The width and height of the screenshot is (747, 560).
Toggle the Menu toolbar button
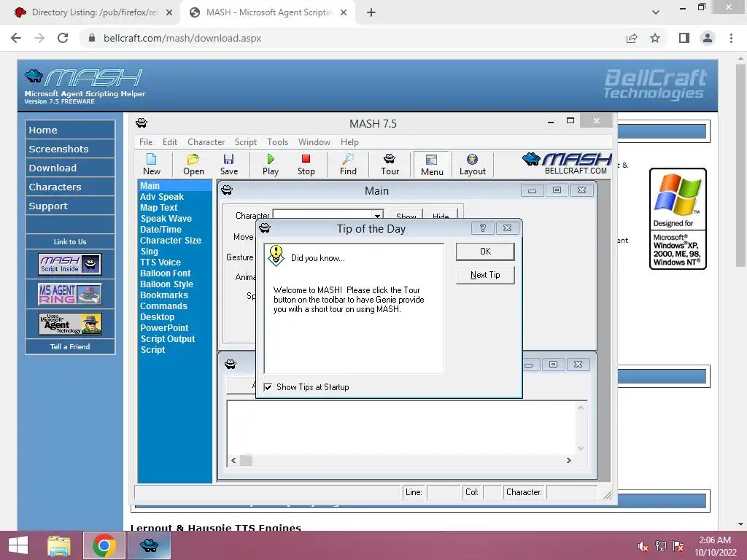coord(432,165)
